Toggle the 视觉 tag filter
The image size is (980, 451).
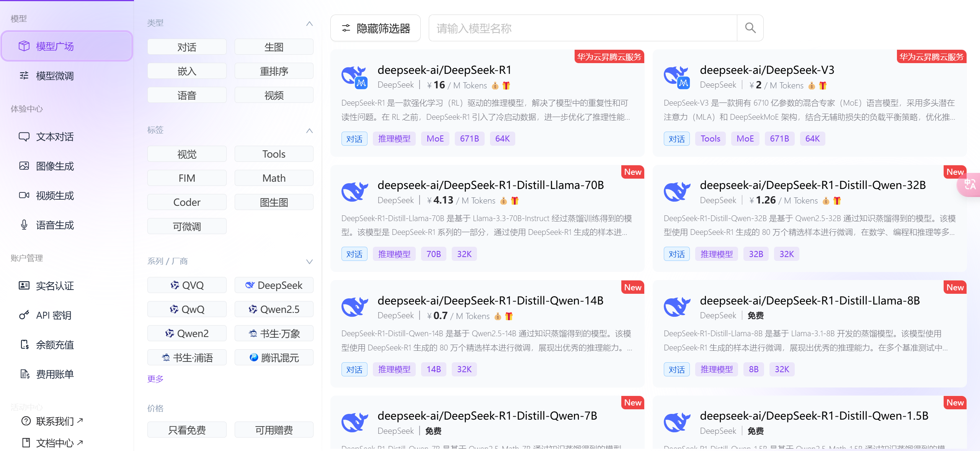187,154
